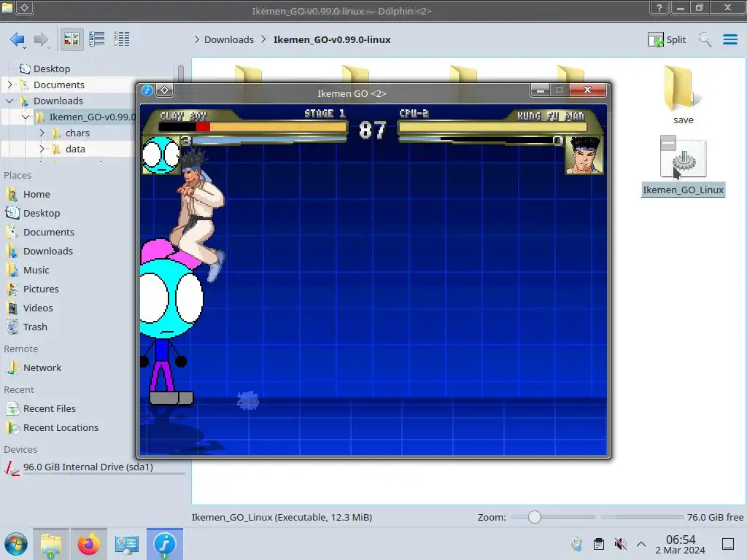Viewport: 747px width, 560px height.
Task: Open Ikemen GO window menu icon
Action: coord(147,90)
